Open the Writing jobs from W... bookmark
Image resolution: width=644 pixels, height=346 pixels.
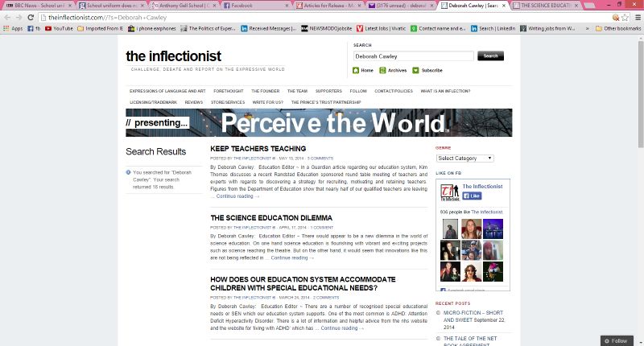[x=547, y=29]
